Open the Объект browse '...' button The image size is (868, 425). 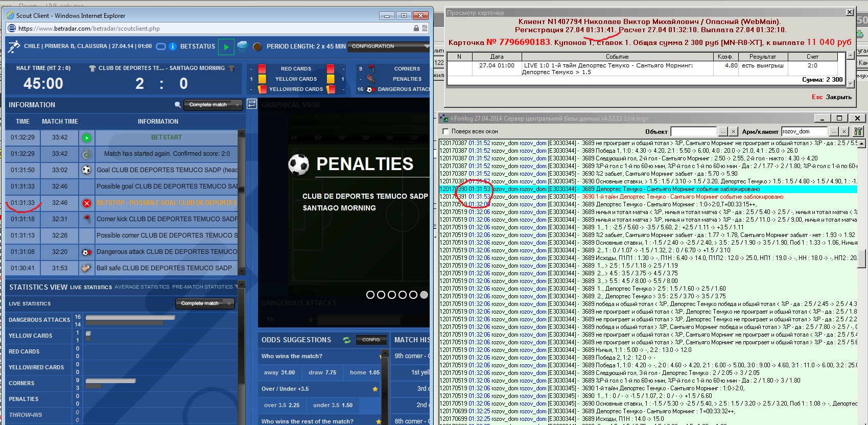722,131
